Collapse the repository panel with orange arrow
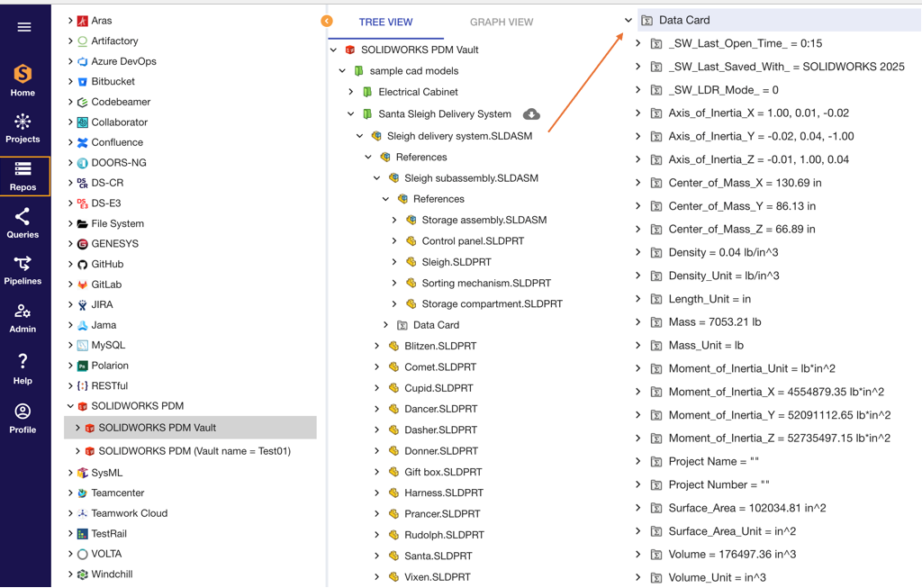The width and height of the screenshot is (922, 588). [x=327, y=21]
